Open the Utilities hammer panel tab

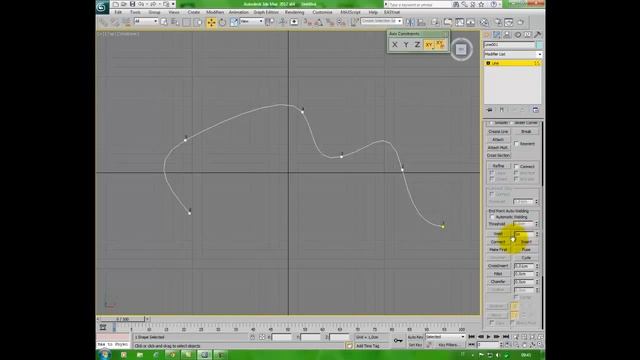(x=538, y=35)
